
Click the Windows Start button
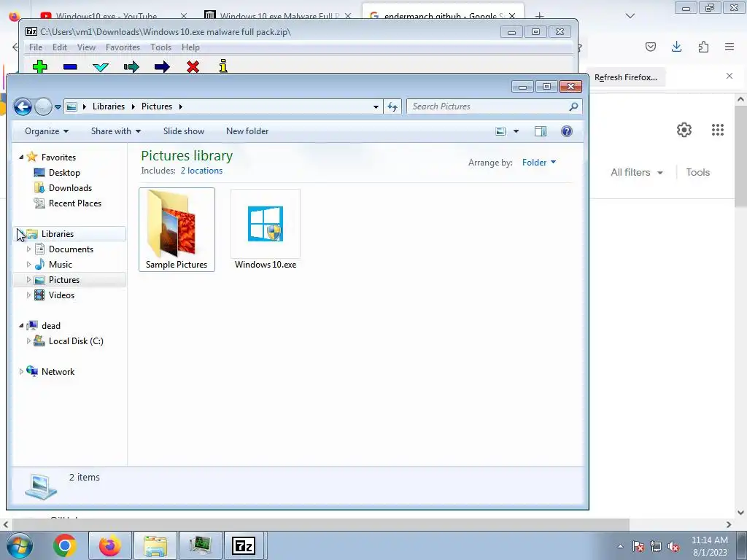point(20,545)
